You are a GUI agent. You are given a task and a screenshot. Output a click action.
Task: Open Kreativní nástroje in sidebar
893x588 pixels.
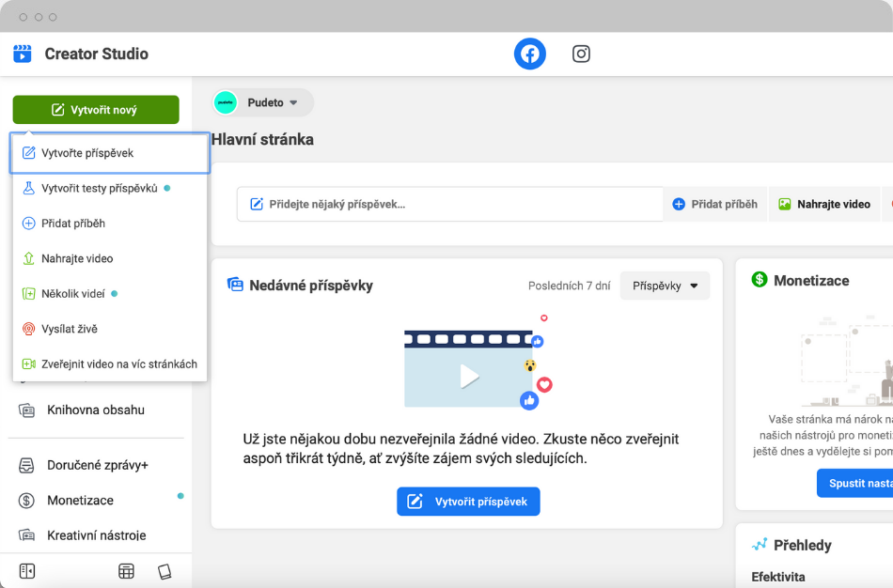point(96,535)
